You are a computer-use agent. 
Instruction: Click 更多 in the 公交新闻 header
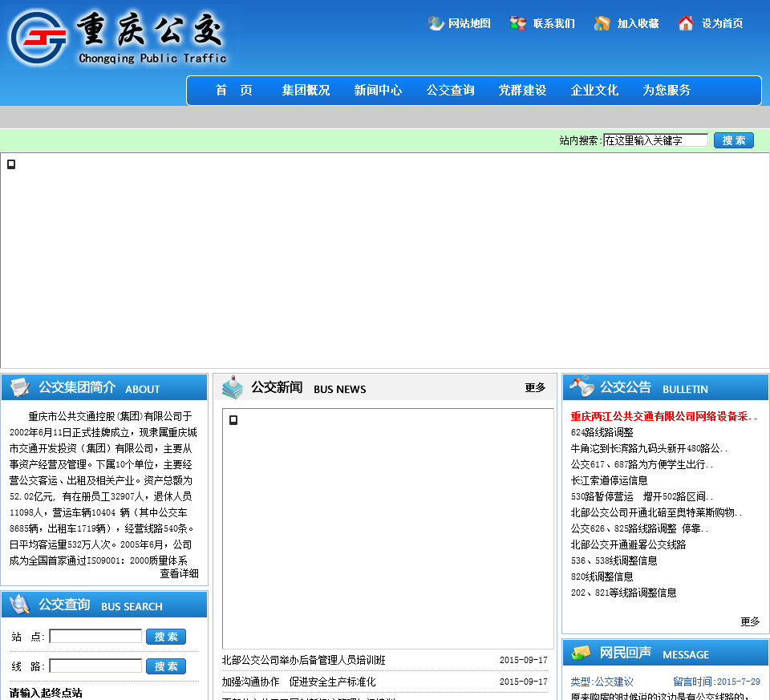tap(535, 388)
